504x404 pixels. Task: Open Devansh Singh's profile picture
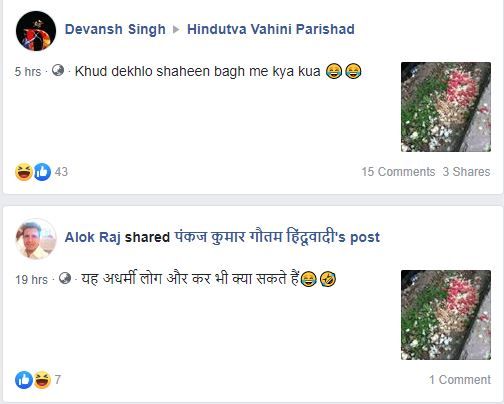pyautogui.click(x=36, y=31)
